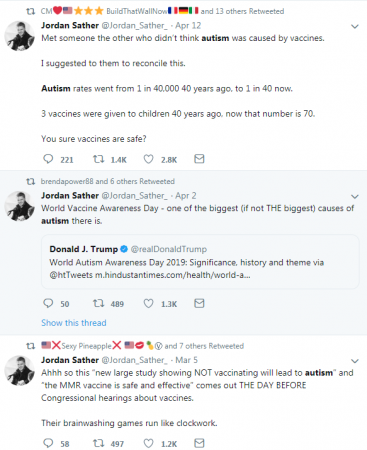Reply to the Mar 5 brainwashing games tweet
The height and width of the screenshot is (450, 367).
point(48,443)
